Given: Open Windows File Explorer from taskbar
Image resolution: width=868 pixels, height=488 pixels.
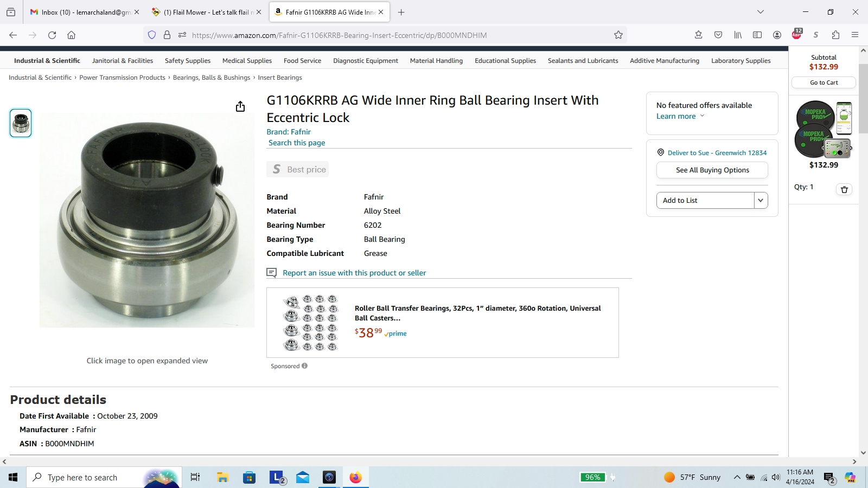Looking at the screenshot, I should point(222,477).
